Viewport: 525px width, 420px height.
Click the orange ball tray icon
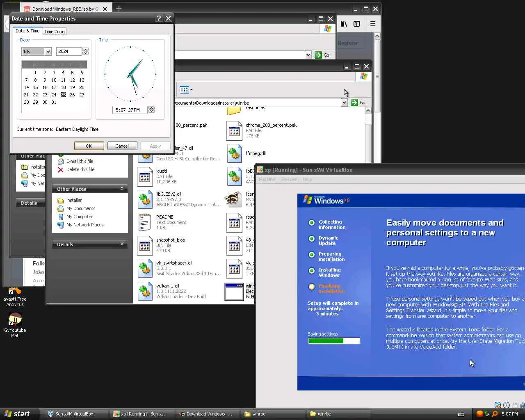(479, 414)
